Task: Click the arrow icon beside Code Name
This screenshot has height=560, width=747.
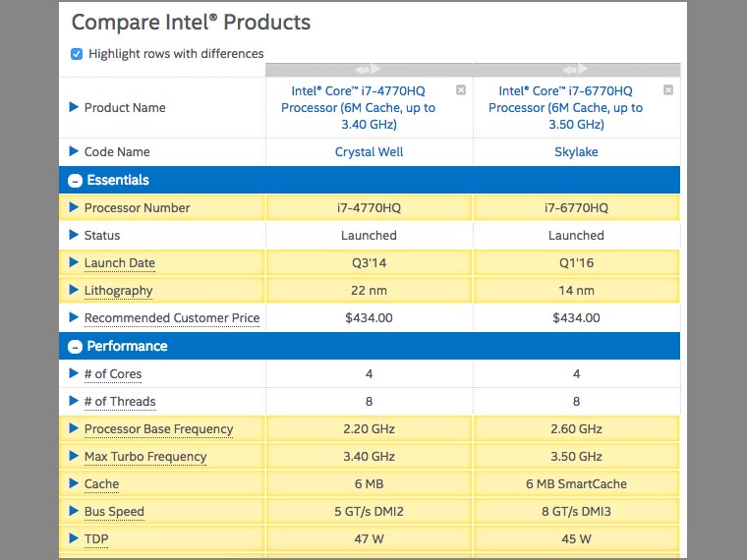Action: pyautogui.click(x=75, y=151)
